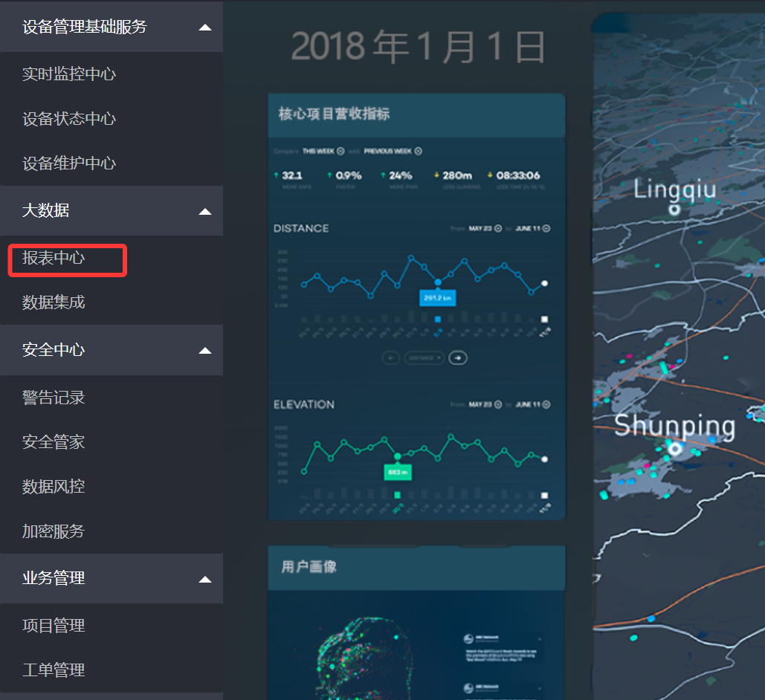Click the Shunping marker on map

pos(675,448)
